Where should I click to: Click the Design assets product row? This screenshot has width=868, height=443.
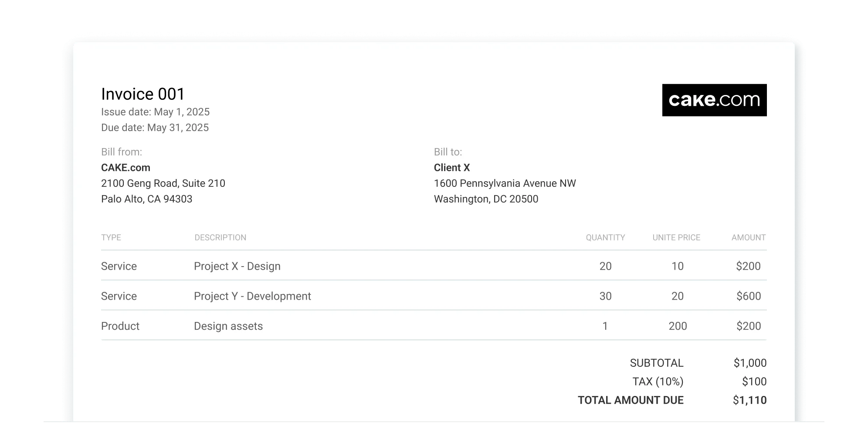pyautogui.click(x=228, y=326)
